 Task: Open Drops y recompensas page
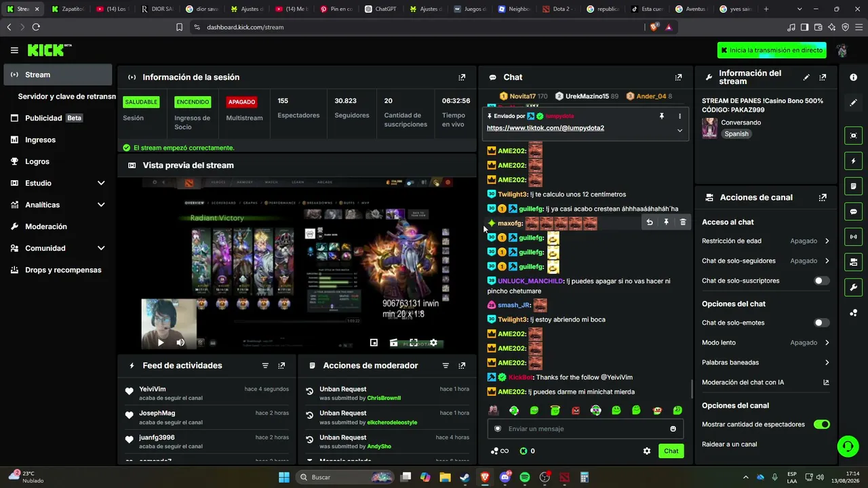pos(58,270)
